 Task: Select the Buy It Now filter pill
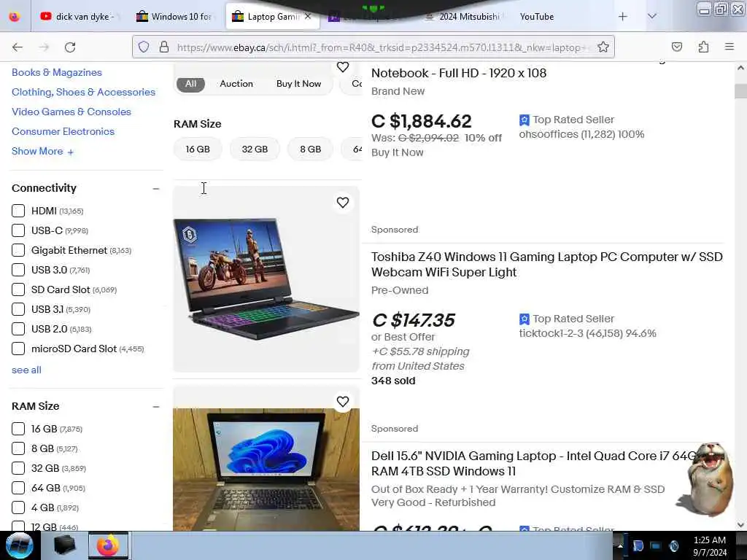click(298, 84)
